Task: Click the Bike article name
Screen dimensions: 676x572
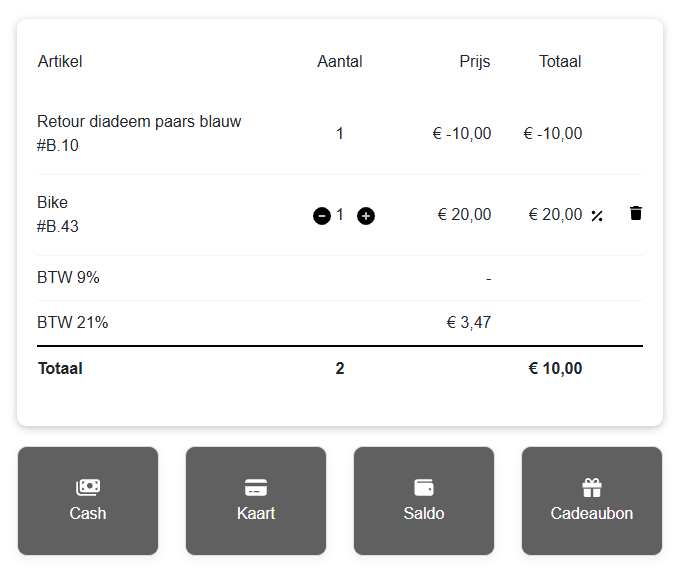Action: [52, 202]
